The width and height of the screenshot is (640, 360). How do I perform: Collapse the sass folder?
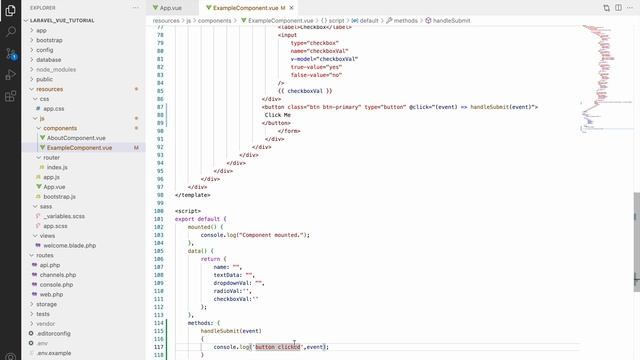pos(46,207)
